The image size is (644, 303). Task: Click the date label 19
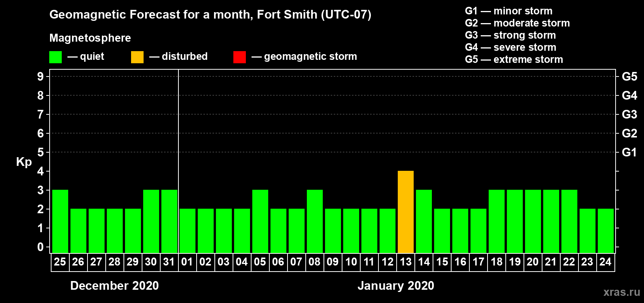[515, 262]
